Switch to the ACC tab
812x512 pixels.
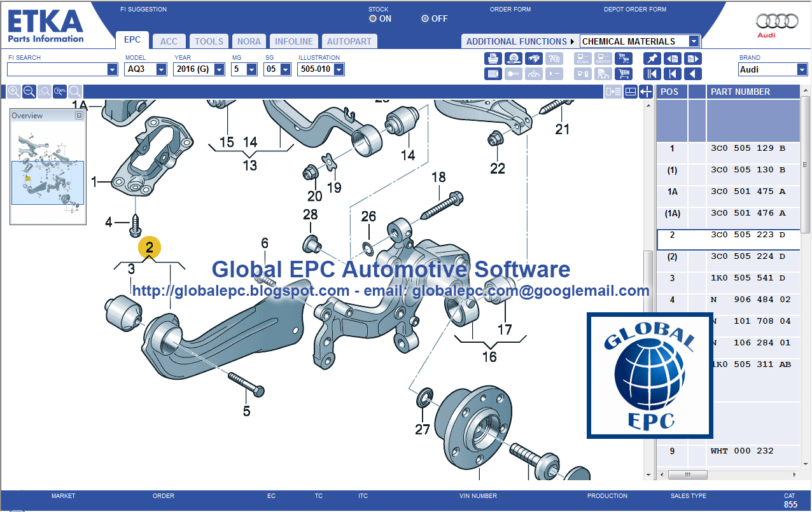[x=169, y=41]
